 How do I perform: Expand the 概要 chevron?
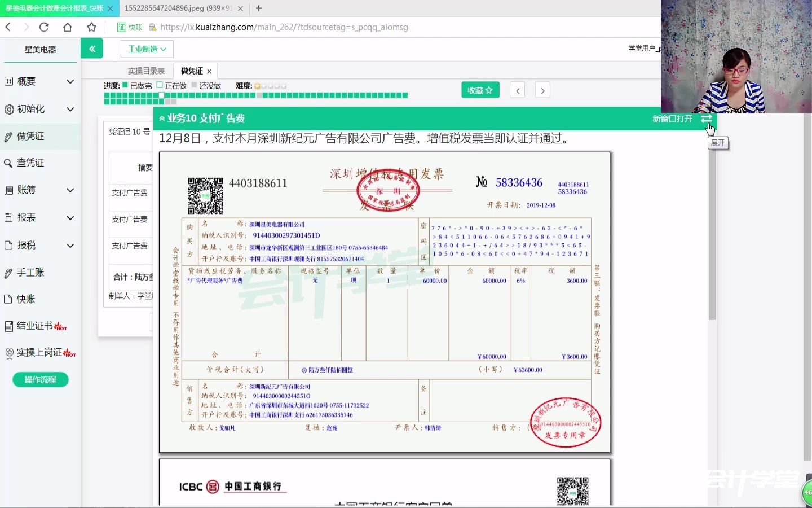[x=70, y=81]
